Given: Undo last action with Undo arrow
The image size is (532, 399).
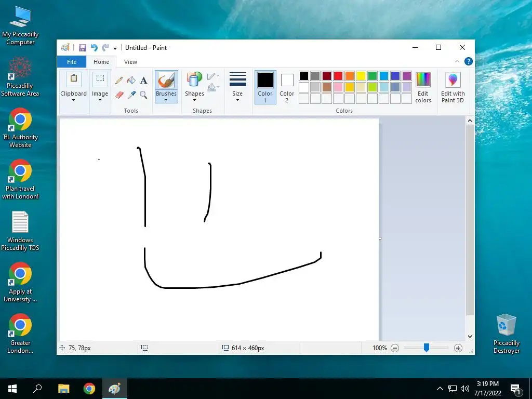Looking at the screenshot, I should point(94,48).
